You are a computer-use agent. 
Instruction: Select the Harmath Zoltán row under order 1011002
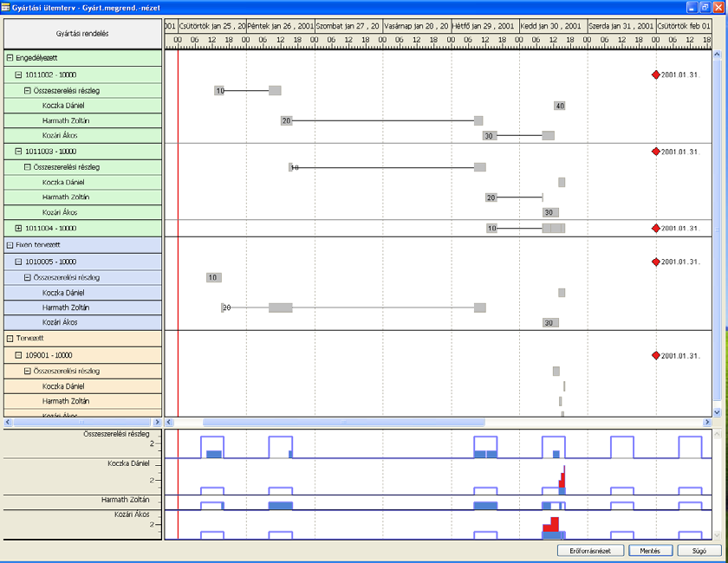[82, 120]
